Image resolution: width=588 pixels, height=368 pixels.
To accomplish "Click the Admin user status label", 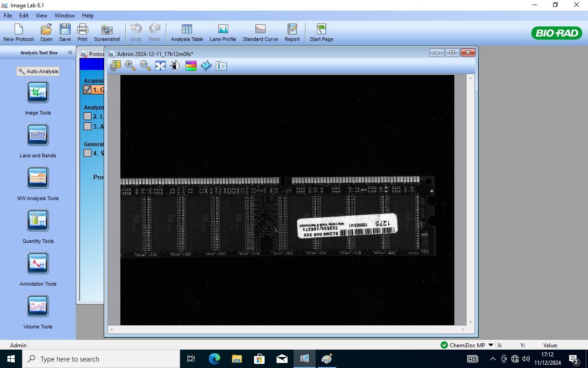I will point(18,345).
